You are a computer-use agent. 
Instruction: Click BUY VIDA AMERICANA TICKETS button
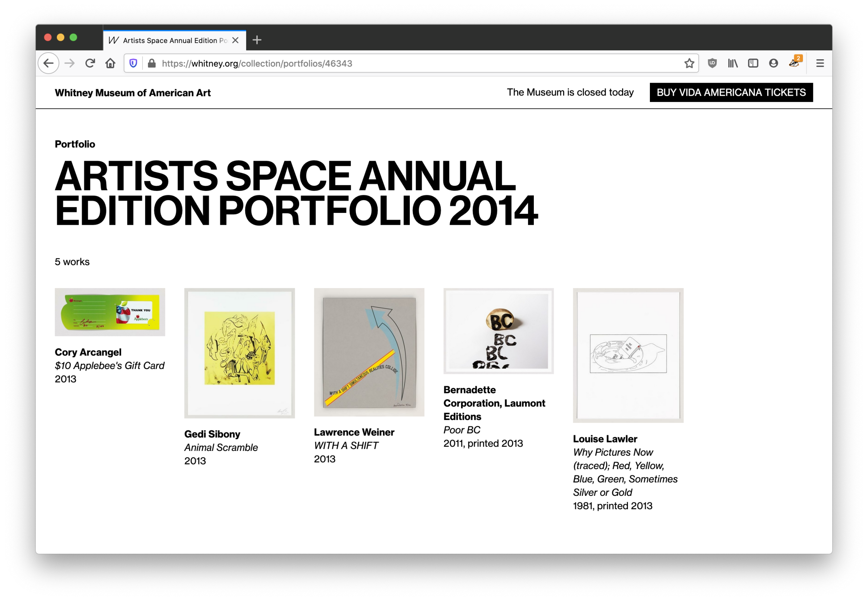click(731, 92)
